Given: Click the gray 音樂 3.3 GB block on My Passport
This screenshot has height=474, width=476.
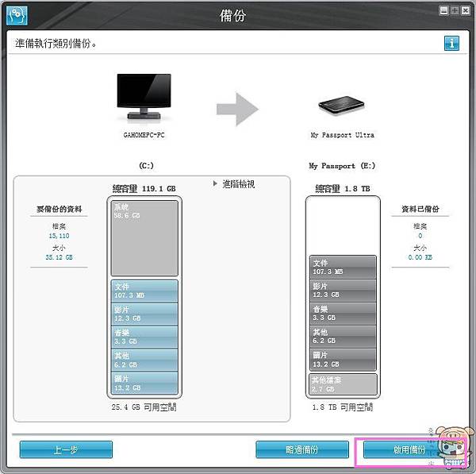Looking at the screenshot, I should pos(343,314).
